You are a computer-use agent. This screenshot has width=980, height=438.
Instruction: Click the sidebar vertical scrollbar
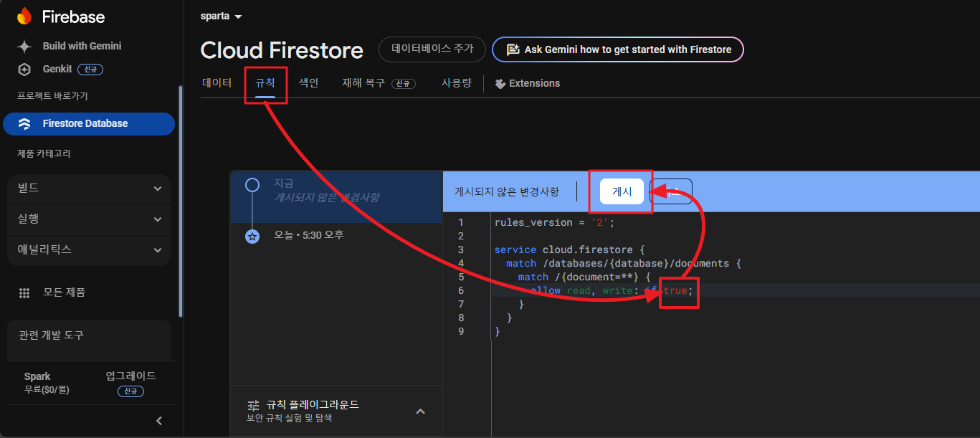coord(181,201)
